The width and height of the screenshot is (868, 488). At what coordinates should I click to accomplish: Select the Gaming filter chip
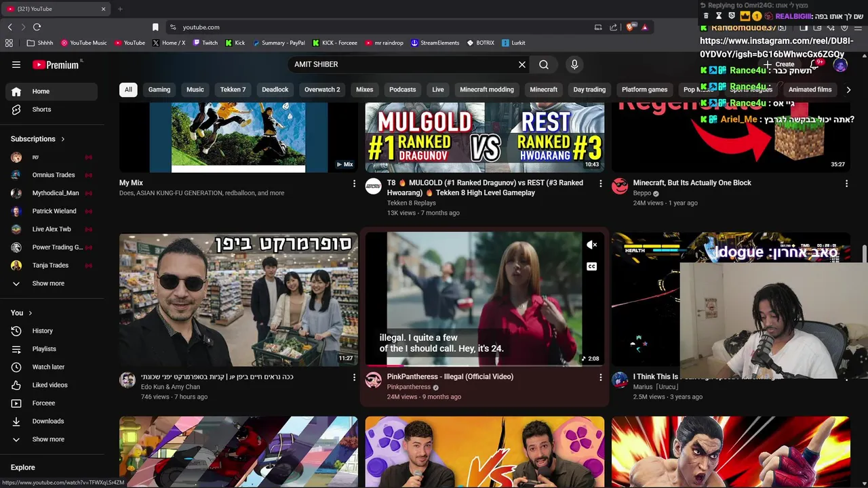pyautogui.click(x=159, y=89)
